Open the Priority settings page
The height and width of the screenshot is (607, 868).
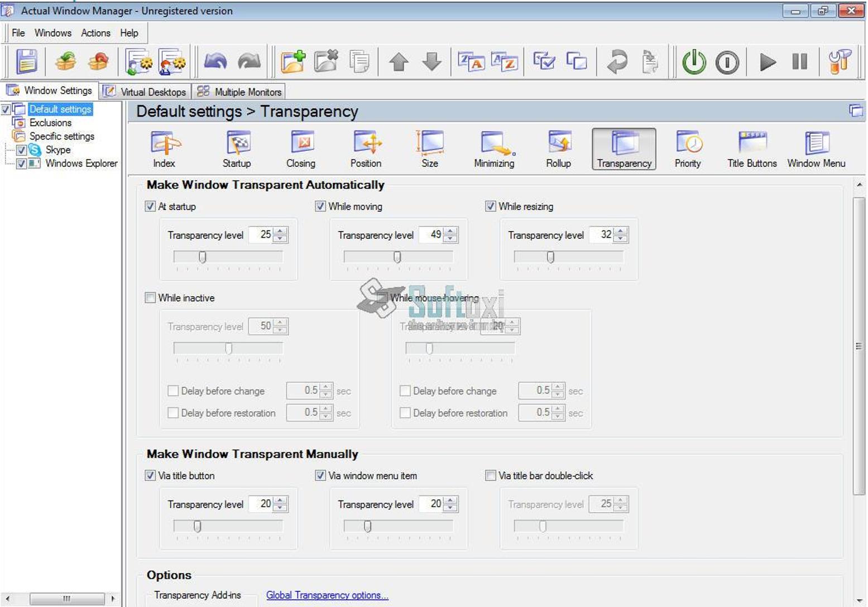pyautogui.click(x=687, y=149)
